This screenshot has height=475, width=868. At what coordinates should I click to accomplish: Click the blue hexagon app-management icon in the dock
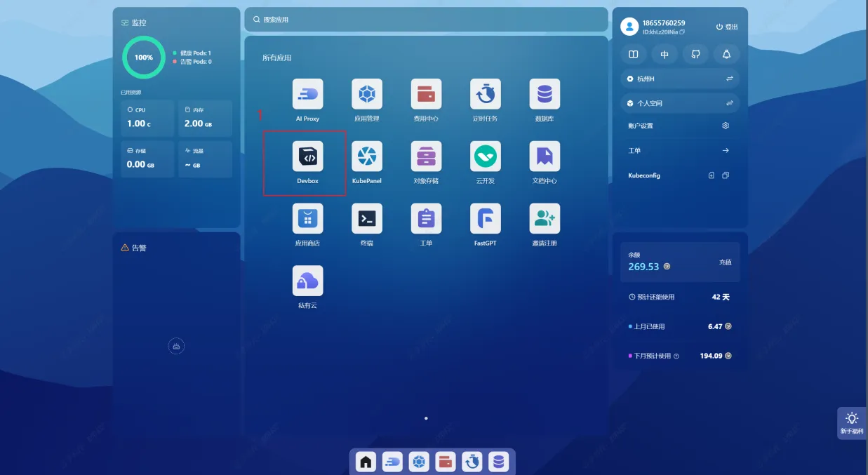click(419, 462)
